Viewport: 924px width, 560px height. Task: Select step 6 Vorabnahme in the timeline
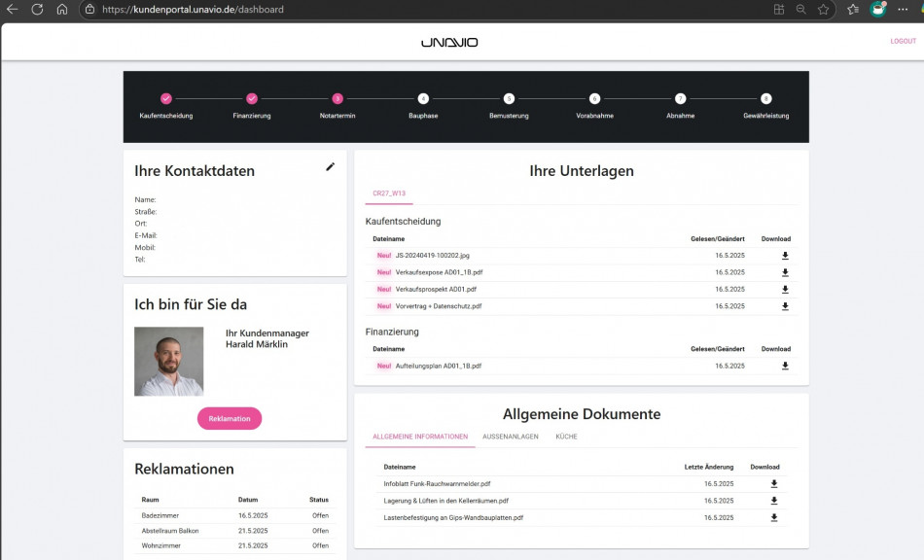pyautogui.click(x=594, y=98)
